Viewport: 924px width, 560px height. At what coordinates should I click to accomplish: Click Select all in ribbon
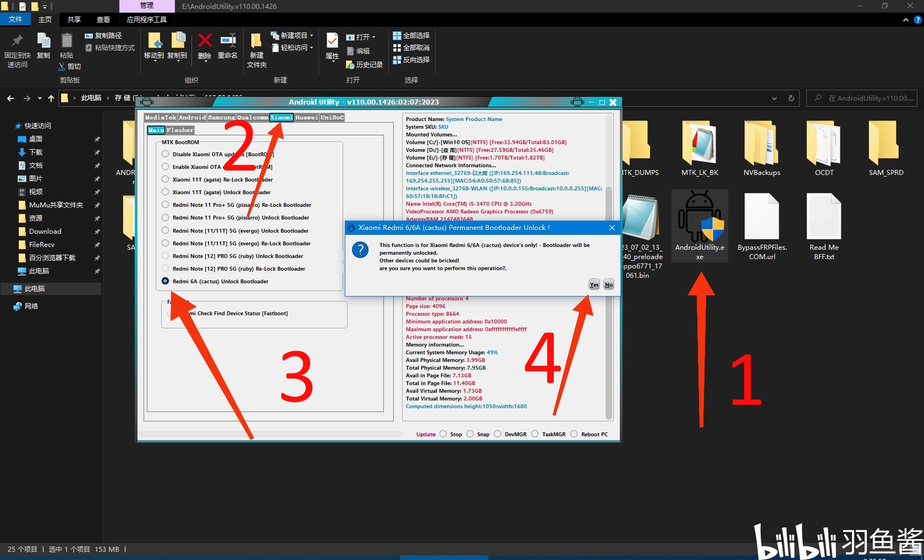coord(411,35)
